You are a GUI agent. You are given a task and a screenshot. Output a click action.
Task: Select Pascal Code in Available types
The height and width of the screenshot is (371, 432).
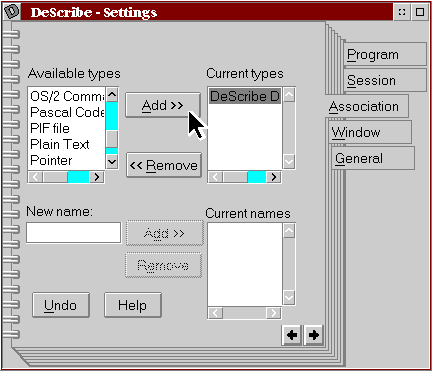tap(67, 112)
